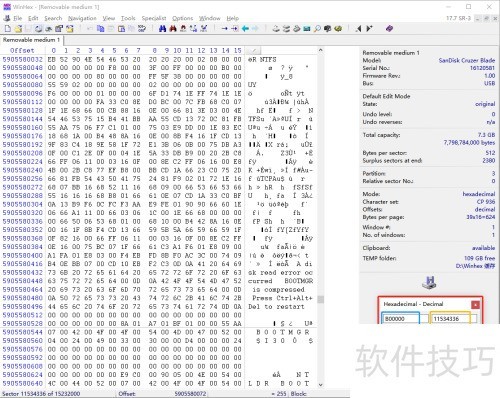The width and height of the screenshot is (500, 398).
Task: Open the Tools menu
Action: point(128,18)
